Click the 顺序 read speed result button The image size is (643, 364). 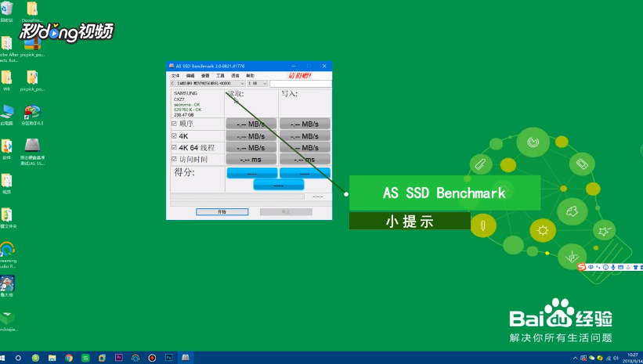coord(251,124)
